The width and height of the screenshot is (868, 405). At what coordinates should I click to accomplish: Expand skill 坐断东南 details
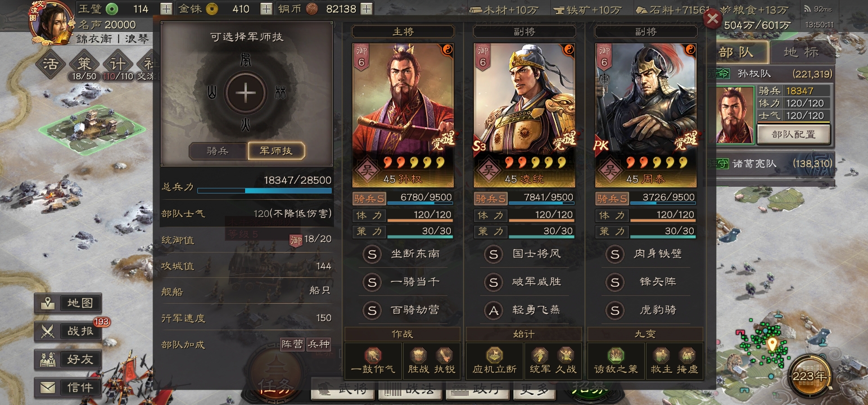click(402, 254)
